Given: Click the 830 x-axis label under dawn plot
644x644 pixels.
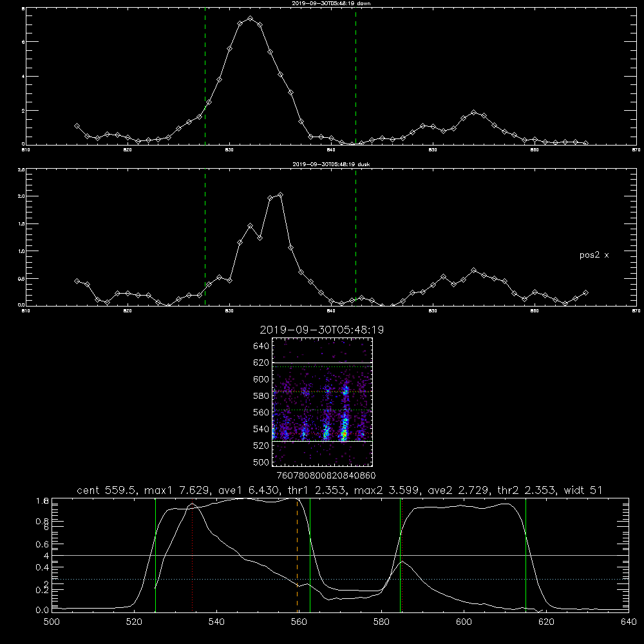Looking at the screenshot, I should 229,150.
